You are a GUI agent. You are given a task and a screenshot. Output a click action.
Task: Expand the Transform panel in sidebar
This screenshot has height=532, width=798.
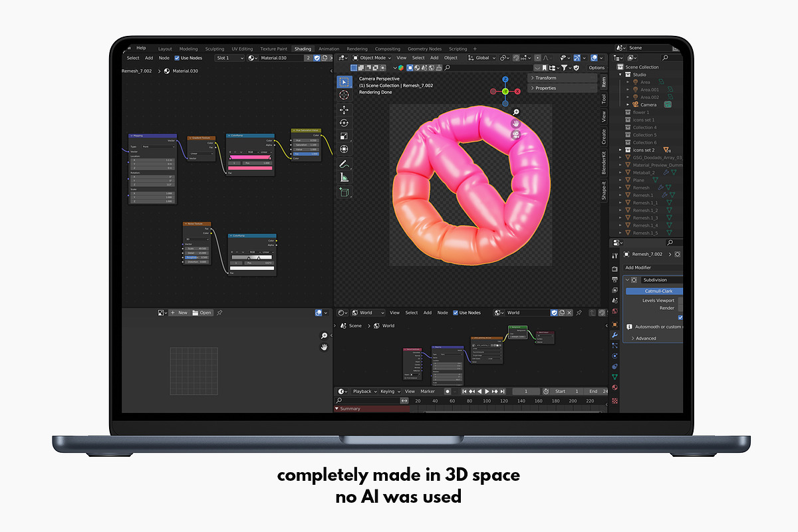tap(563, 78)
